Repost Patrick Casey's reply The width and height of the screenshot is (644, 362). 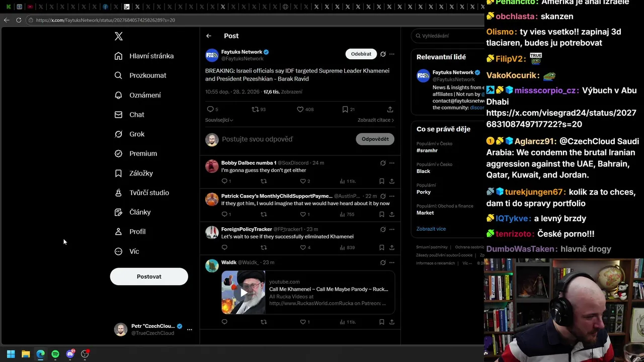point(264,214)
